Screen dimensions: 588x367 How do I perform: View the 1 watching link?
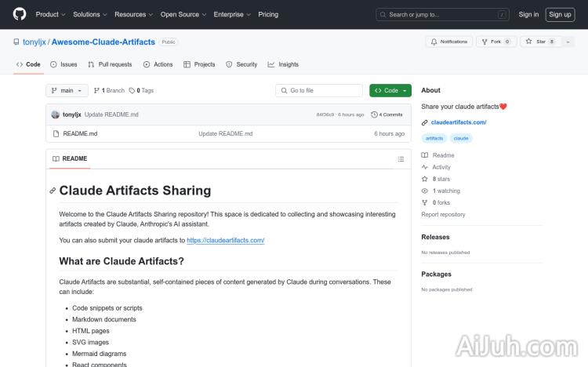(x=441, y=191)
